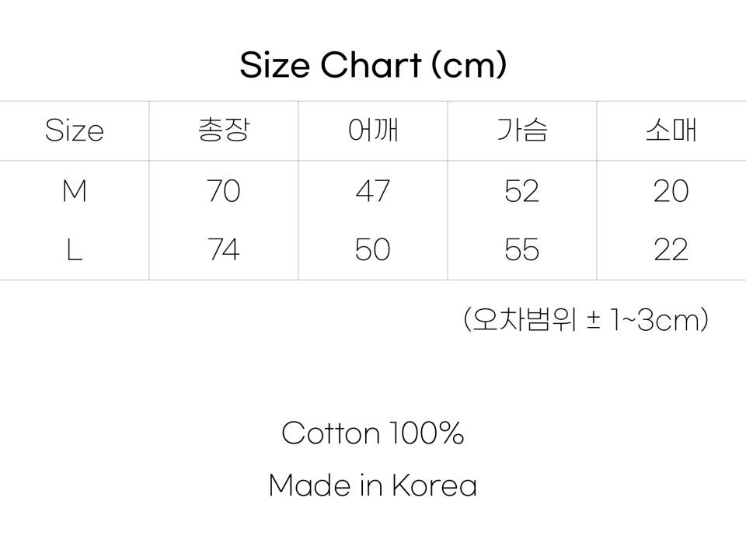Select the value 52 for M 가슴
746x560 pixels.
point(522,191)
